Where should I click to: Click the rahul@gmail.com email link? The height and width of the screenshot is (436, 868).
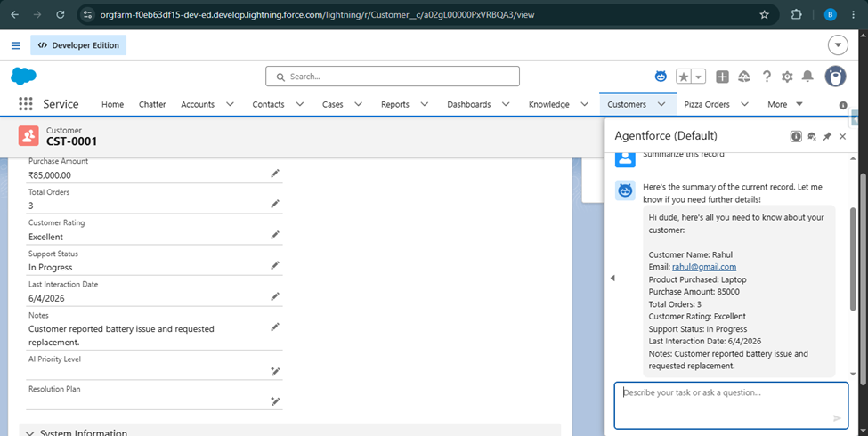coord(704,267)
